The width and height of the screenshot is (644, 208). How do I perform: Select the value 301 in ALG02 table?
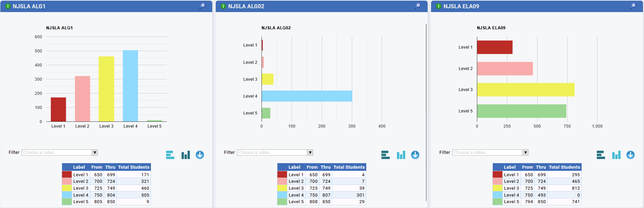360,195
